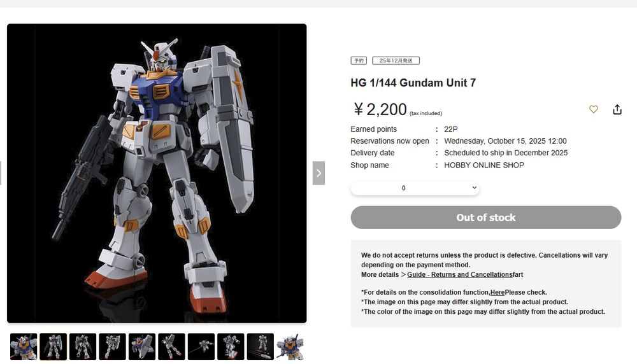Image resolution: width=637 pixels, height=364 pixels.
Task: Click the December 2025 shipping tag badge
Action: (396, 60)
